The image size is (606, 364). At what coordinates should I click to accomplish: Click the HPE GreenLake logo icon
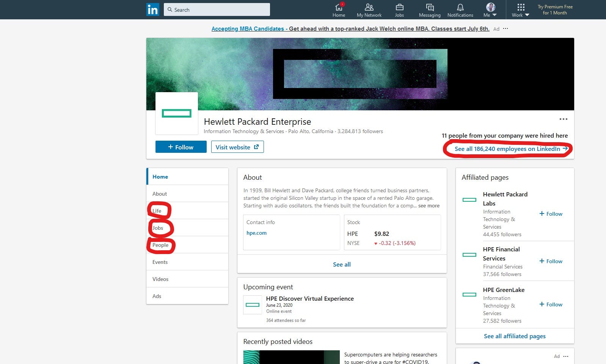pyautogui.click(x=469, y=294)
